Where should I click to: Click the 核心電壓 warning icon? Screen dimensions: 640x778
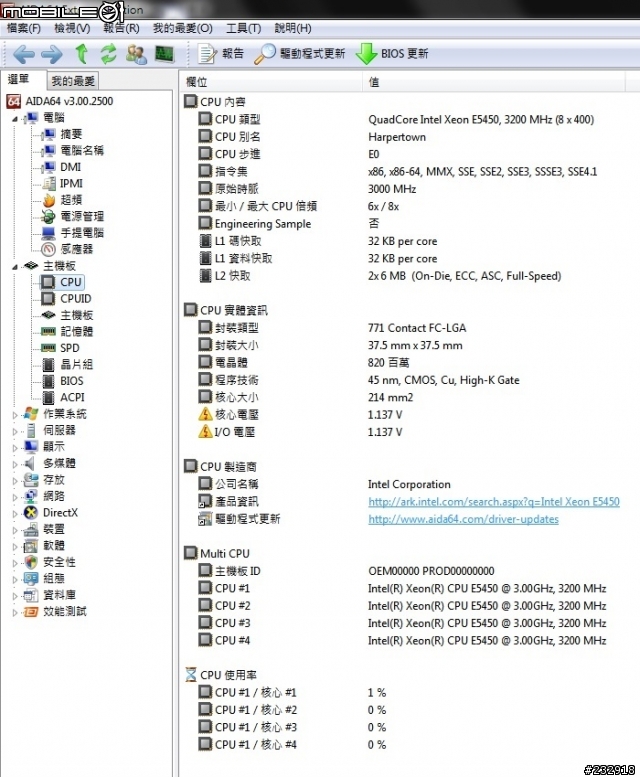(205, 414)
